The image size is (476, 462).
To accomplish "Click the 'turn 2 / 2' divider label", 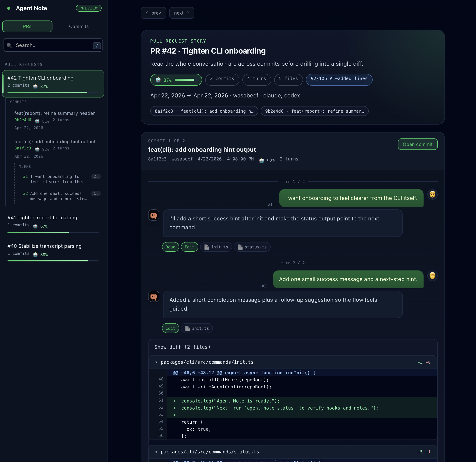I will click(293, 263).
